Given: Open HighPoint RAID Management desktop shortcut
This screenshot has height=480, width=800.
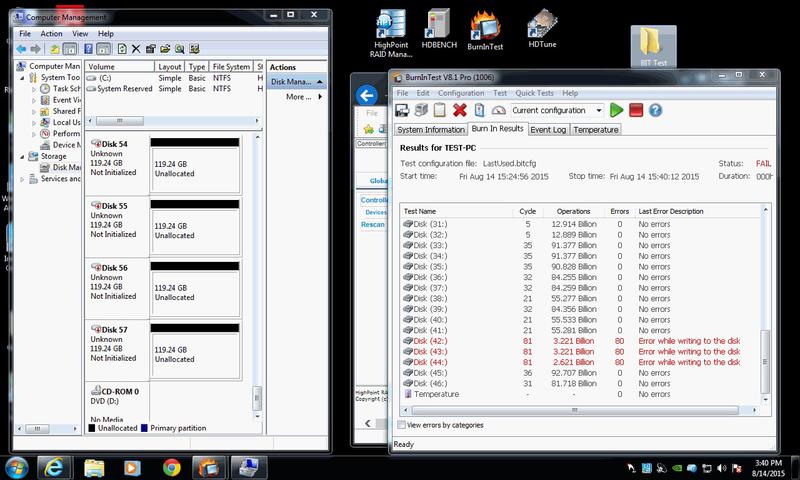Looking at the screenshot, I should (x=391, y=34).
